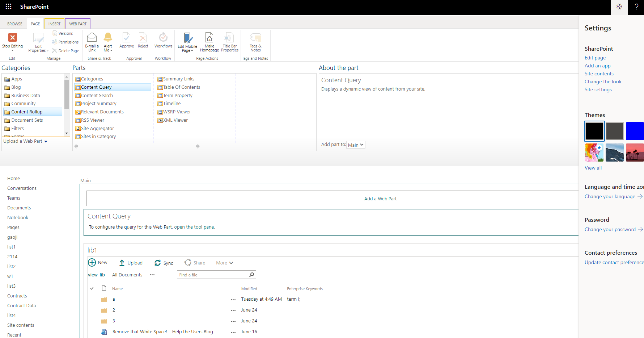Click the View all themes link

[593, 168]
